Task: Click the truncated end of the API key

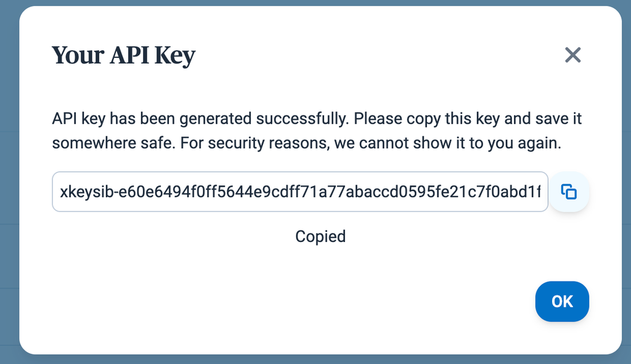Action: [x=523, y=192]
